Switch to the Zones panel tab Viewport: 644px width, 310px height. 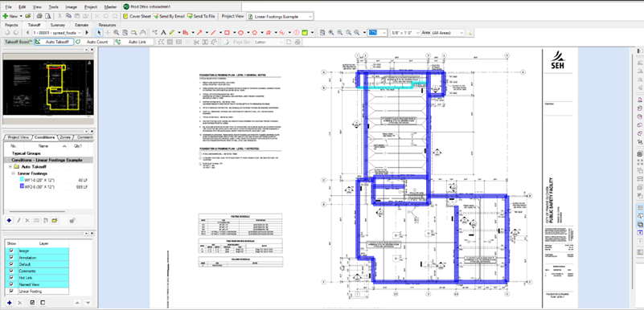point(65,137)
